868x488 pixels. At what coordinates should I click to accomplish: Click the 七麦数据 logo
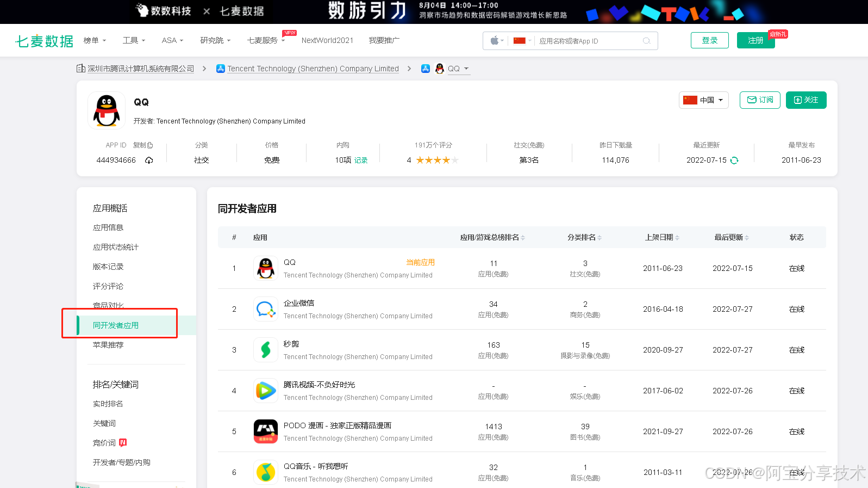click(x=44, y=41)
